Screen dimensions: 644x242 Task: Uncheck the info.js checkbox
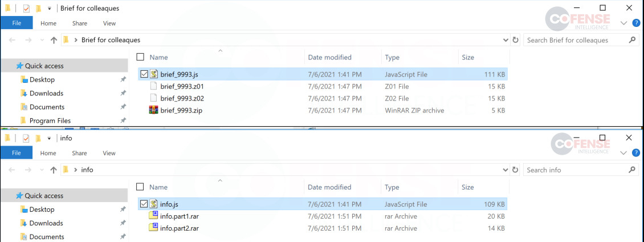pyautogui.click(x=144, y=204)
